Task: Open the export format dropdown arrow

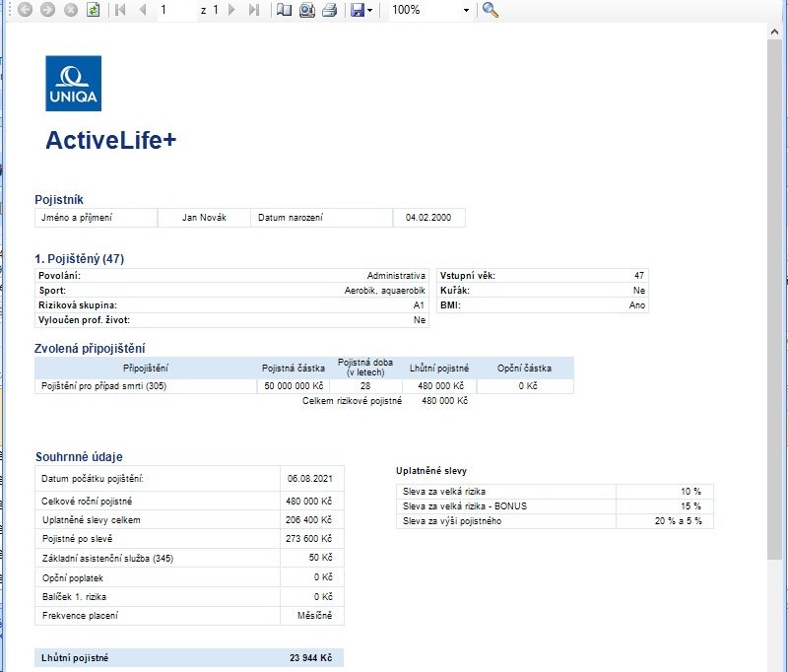Action: 370,10
